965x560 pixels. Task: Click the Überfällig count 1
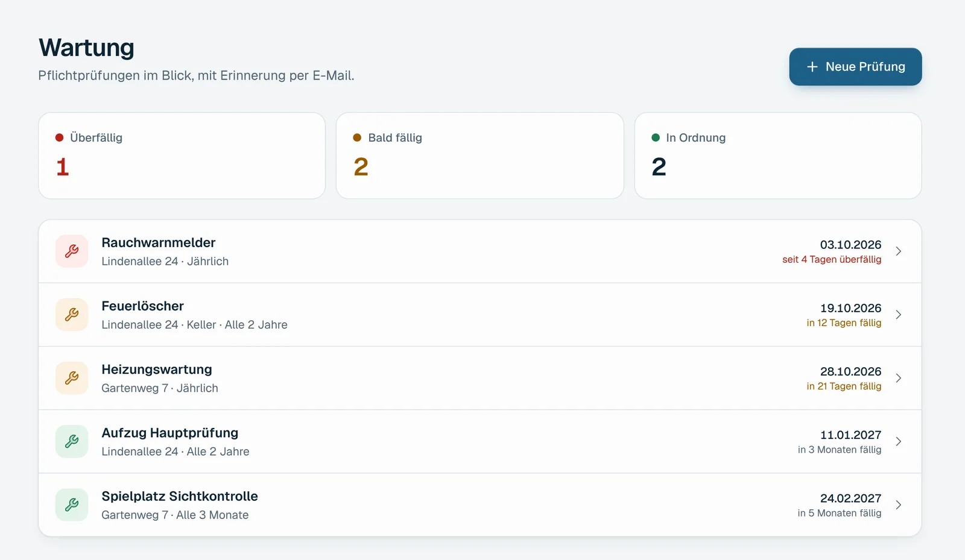tap(63, 167)
